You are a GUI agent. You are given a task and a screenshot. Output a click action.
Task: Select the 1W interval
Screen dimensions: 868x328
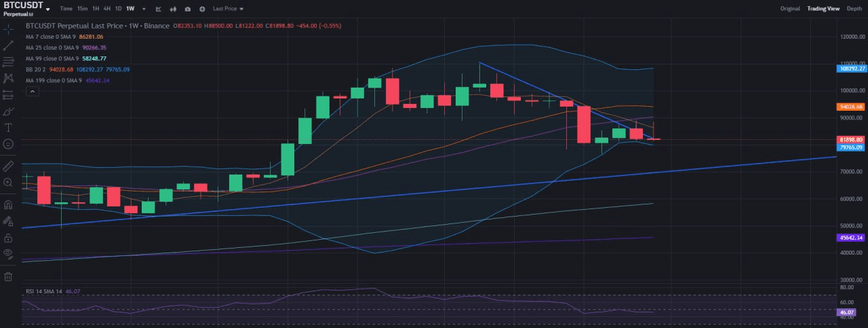130,9
